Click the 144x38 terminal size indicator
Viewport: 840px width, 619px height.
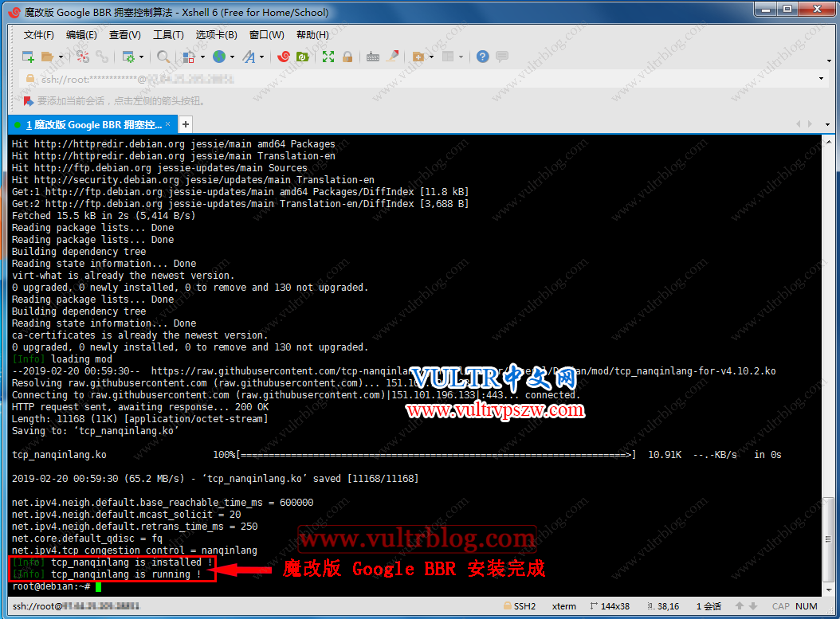610,606
